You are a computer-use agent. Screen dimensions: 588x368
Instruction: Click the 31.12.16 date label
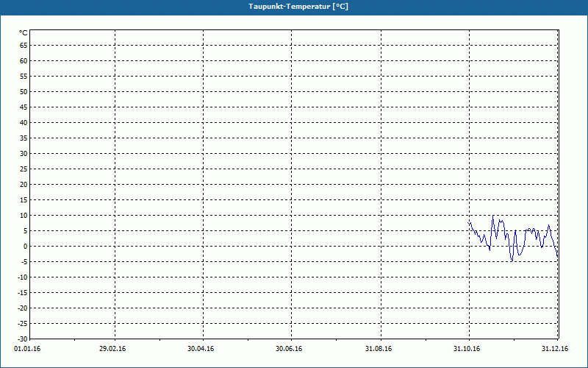pyautogui.click(x=555, y=349)
